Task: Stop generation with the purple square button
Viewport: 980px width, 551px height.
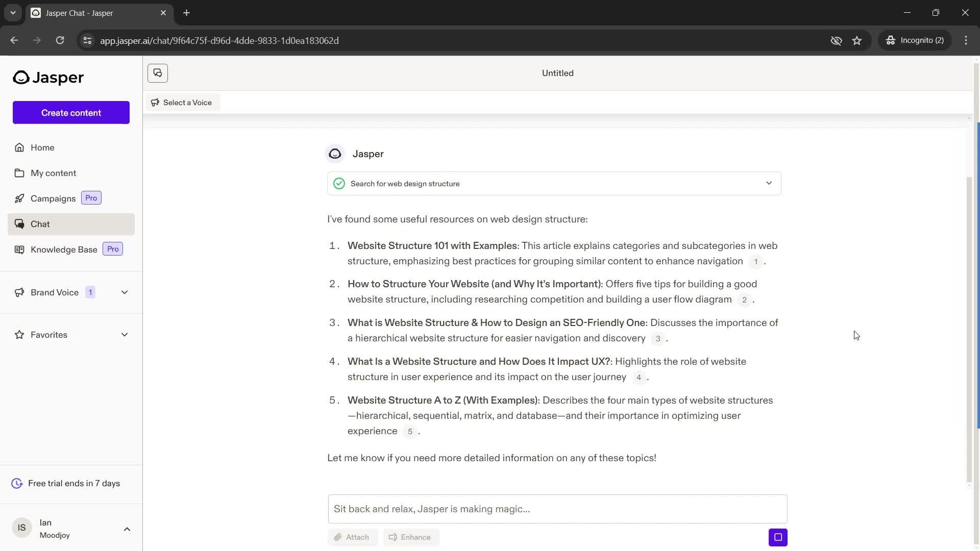Action: [778, 537]
